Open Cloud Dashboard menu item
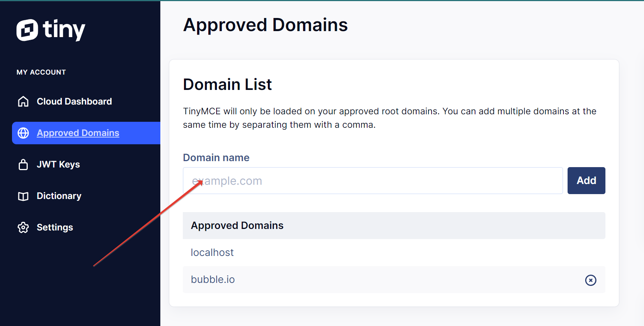Viewport: 644px width, 326px height. click(x=74, y=102)
